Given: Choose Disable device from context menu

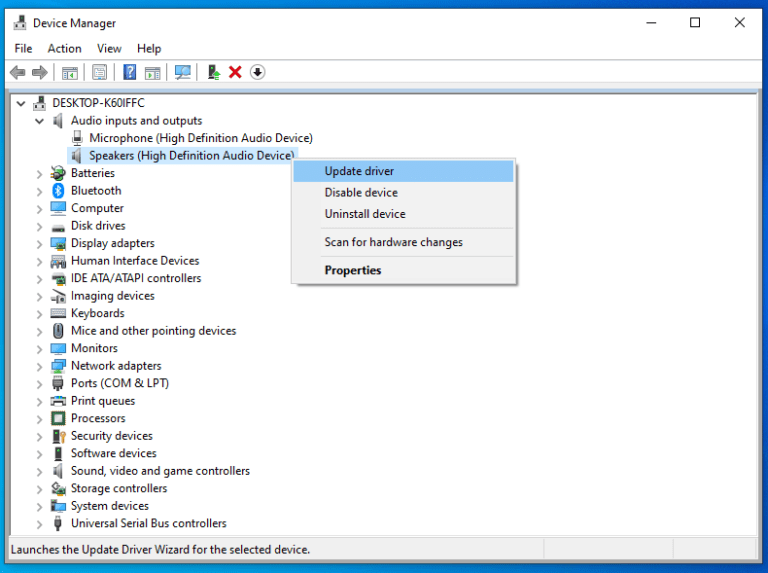Looking at the screenshot, I should click(403, 192).
